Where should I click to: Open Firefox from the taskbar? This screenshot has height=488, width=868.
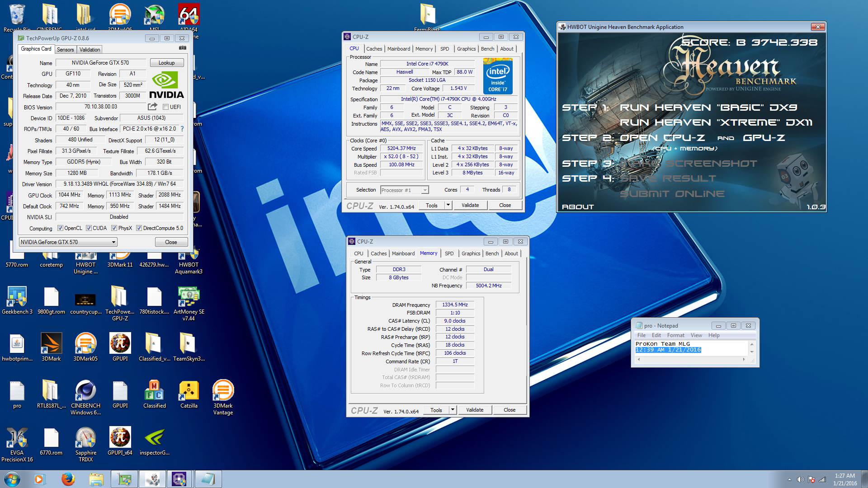(68, 479)
